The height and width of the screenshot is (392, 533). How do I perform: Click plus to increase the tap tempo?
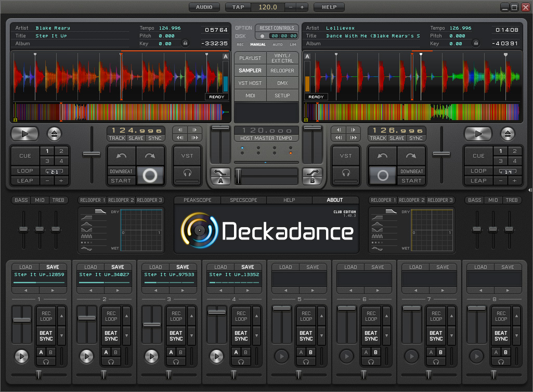coord(301,7)
